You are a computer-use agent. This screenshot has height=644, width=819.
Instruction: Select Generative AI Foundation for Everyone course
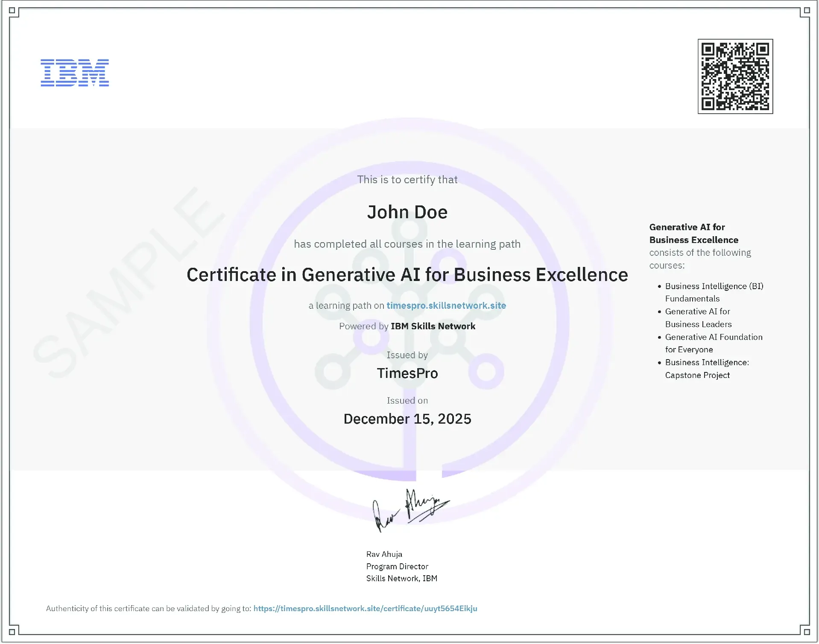pos(713,343)
